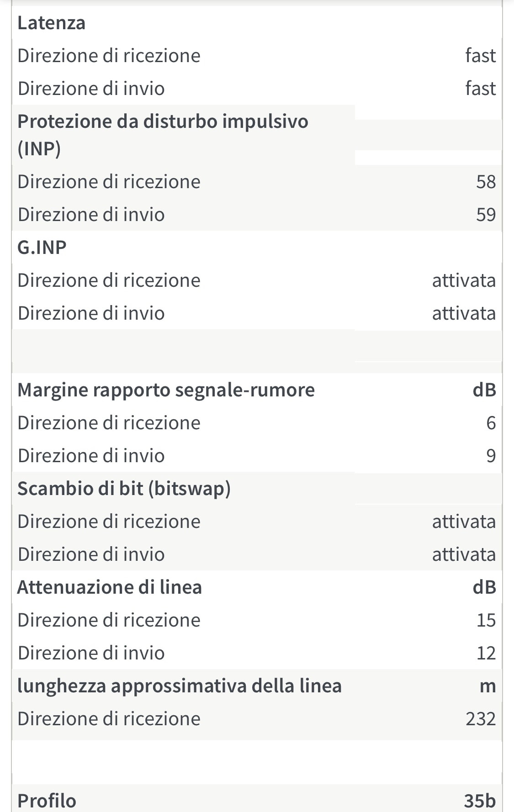Select the INP sending value 59
The image size is (514, 812).
click(x=486, y=215)
